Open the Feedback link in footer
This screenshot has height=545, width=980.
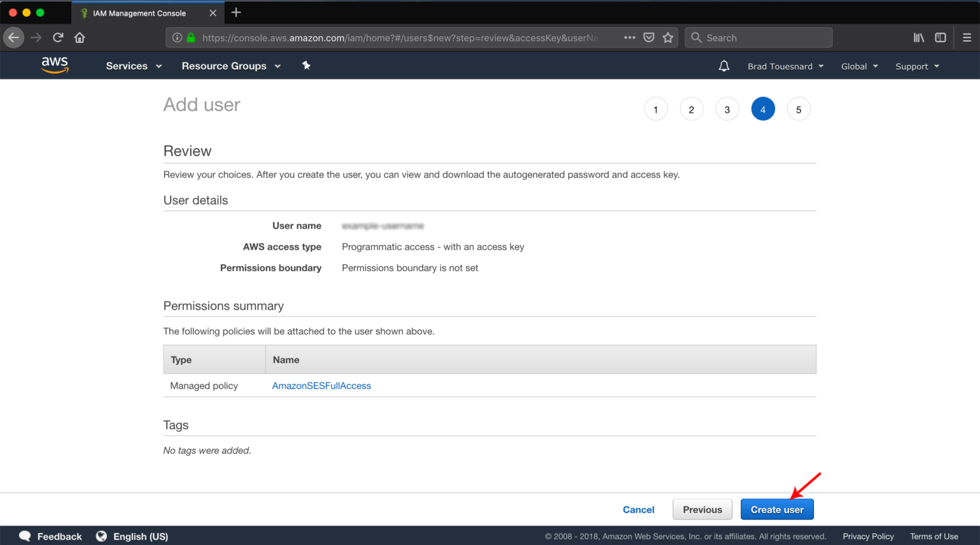point(59,536)
